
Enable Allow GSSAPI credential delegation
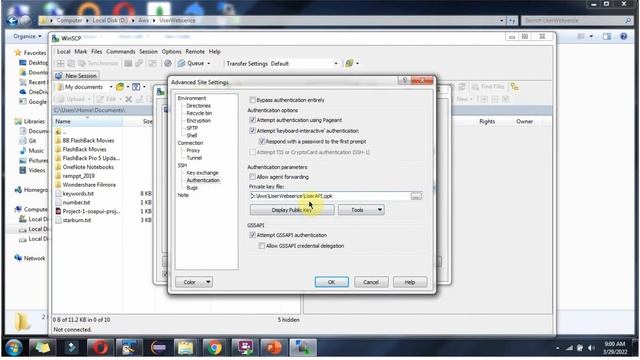[262, 246]
